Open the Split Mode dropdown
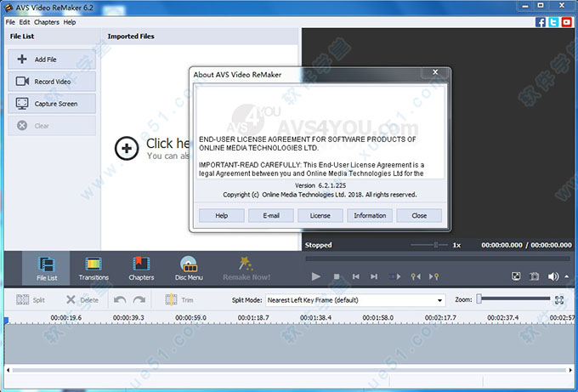The image size is (578, 392). point(355,300)
